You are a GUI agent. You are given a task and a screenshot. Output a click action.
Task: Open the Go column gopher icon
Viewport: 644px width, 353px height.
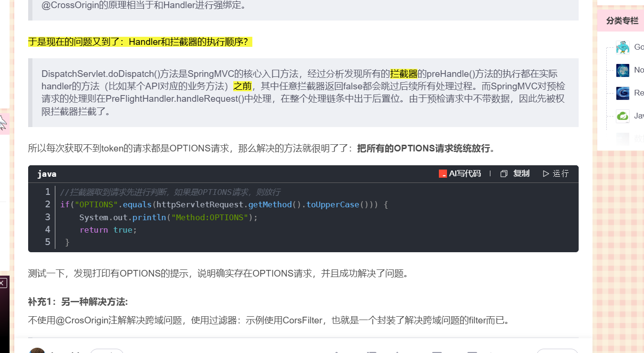[x=623, y=47]
